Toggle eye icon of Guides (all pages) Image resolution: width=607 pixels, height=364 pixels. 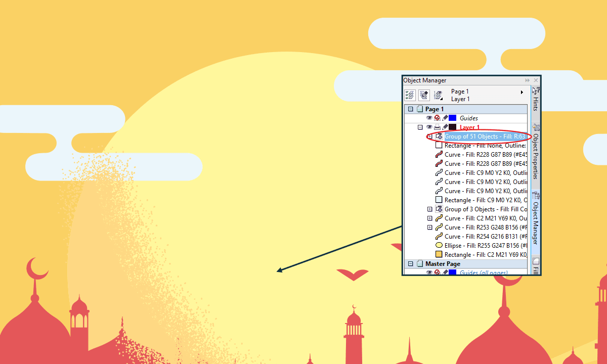click(429, 272)
